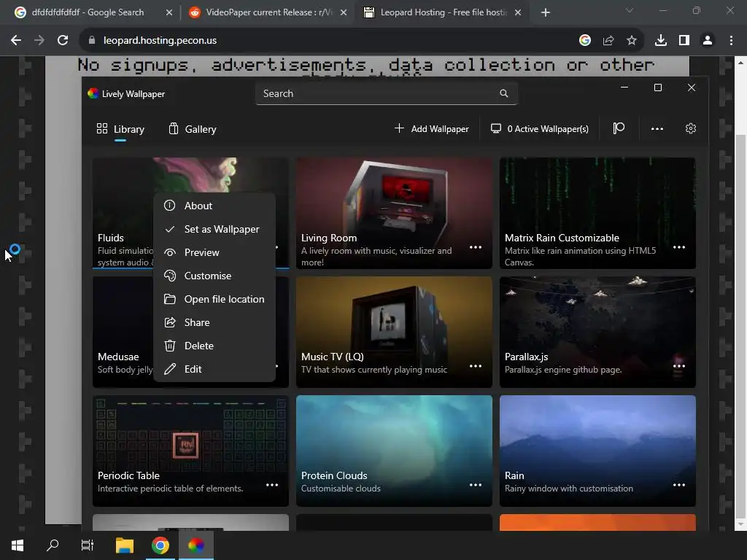Screen dimensions: 747x560
Task: Close the Google Search browser tab
Action: 169,12
